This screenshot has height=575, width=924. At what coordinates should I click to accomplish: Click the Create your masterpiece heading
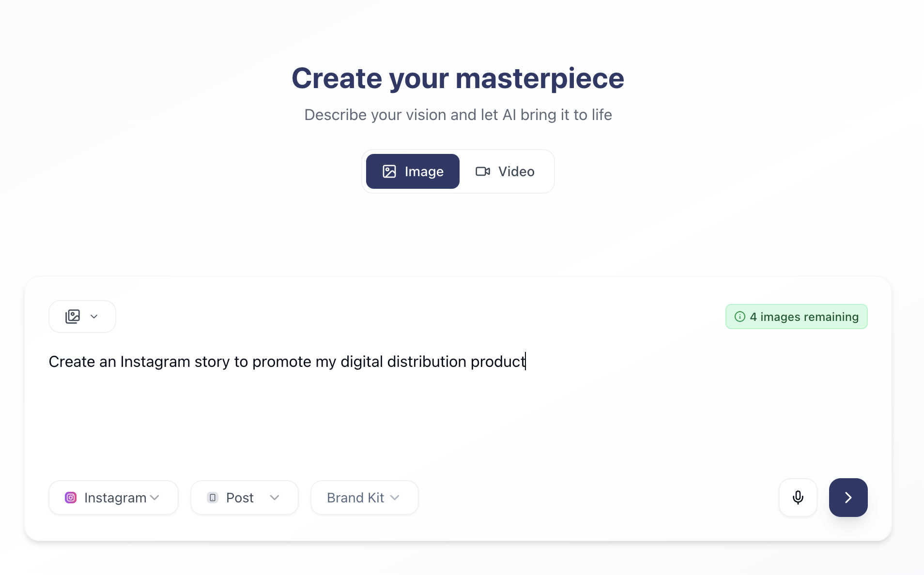click(458, 78)
